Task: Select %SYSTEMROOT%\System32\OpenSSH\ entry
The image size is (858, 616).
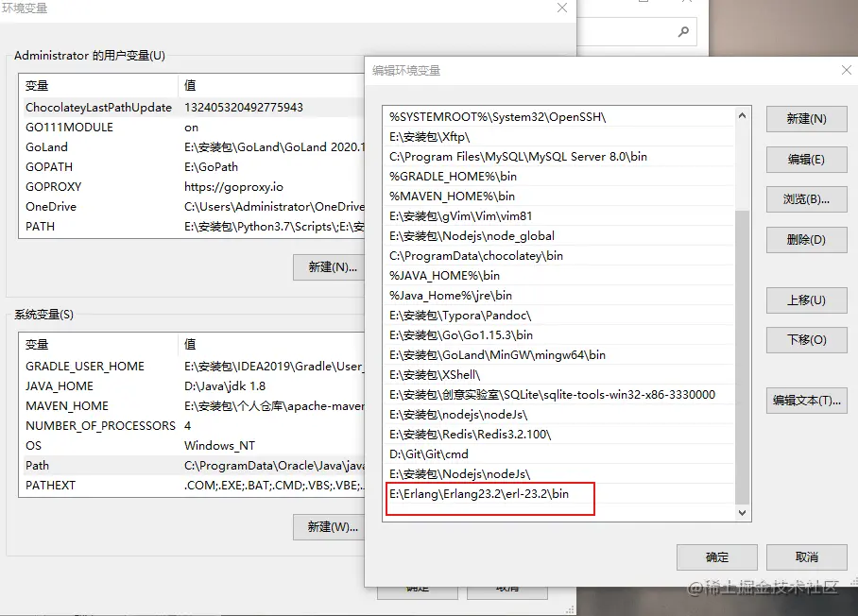Action: pyautogui.click(x=558, y=116)
